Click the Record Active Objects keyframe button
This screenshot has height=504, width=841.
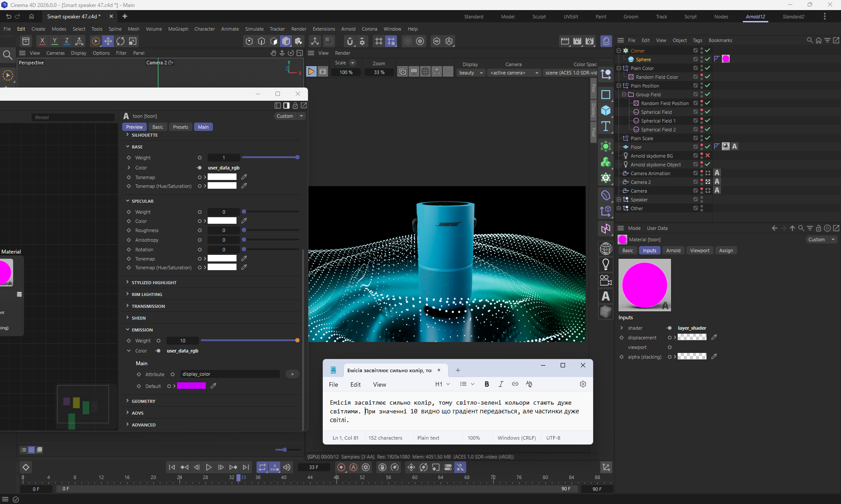tap(341, 467)
